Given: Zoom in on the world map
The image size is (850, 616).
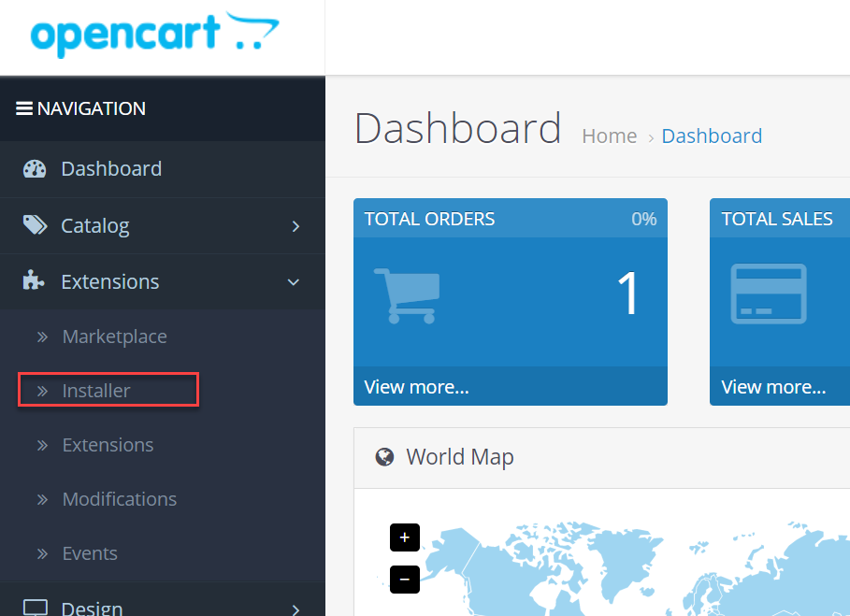Looking at the screenshot, I should pyautogui.click(x=404, y=537).
